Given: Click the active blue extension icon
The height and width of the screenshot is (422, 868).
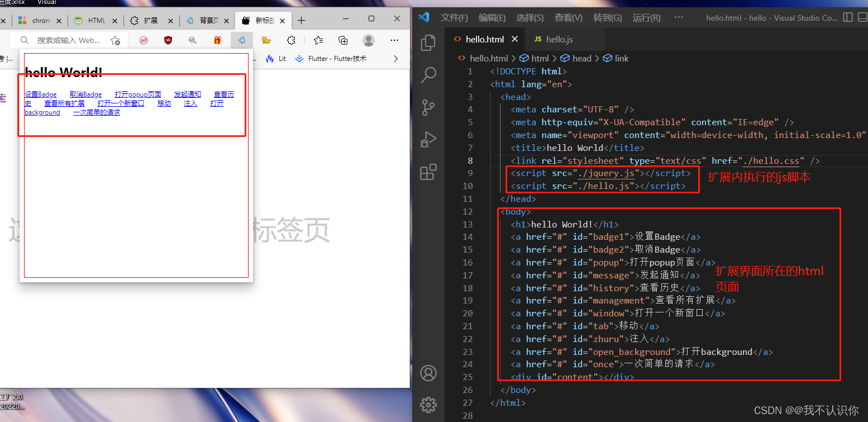Looking at the screenshot, I should point(242,40).
